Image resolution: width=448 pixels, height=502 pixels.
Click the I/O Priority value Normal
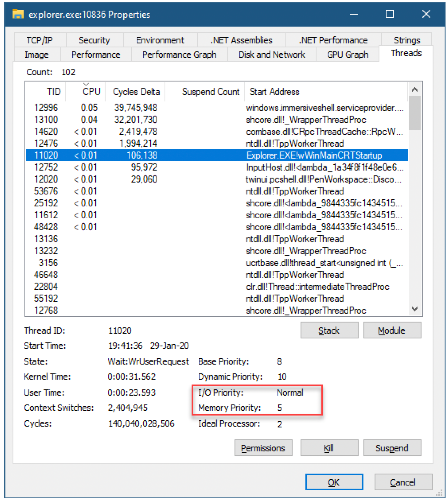click(290, 393)
